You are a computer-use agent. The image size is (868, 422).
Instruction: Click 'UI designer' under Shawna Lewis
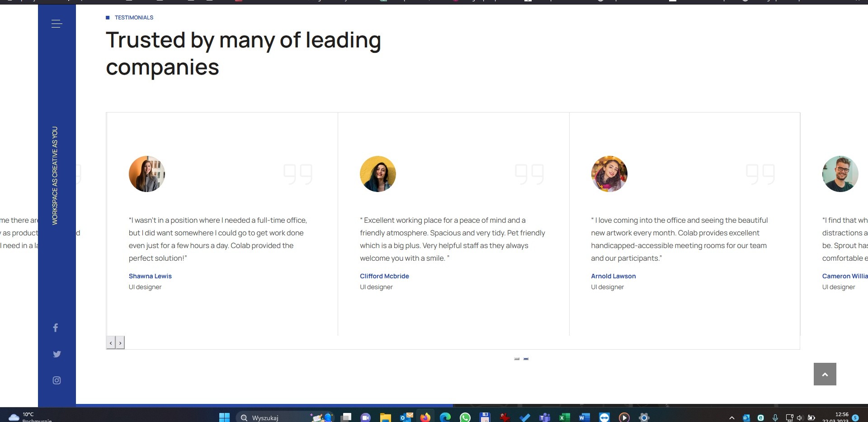pos(145,287)
